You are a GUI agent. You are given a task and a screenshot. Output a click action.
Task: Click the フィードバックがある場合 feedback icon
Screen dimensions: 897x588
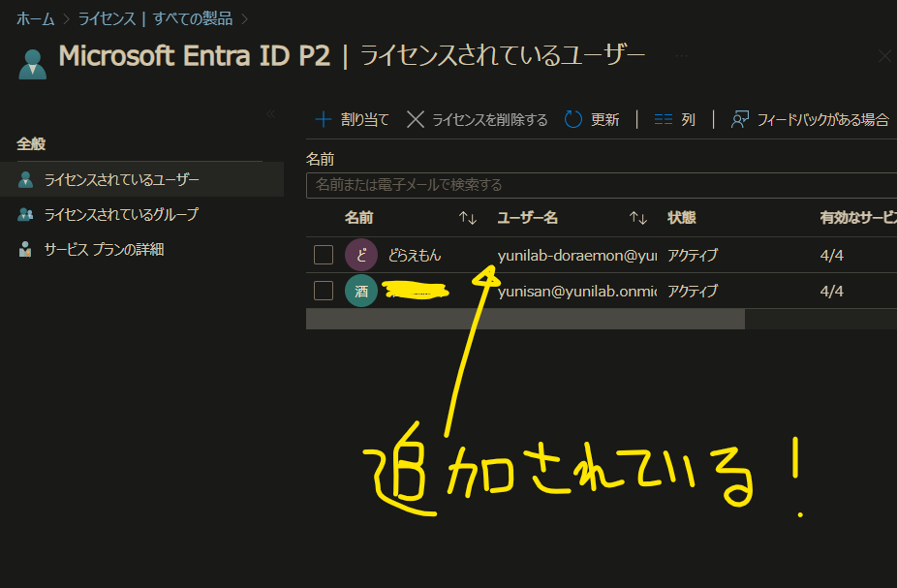(739, 118)
